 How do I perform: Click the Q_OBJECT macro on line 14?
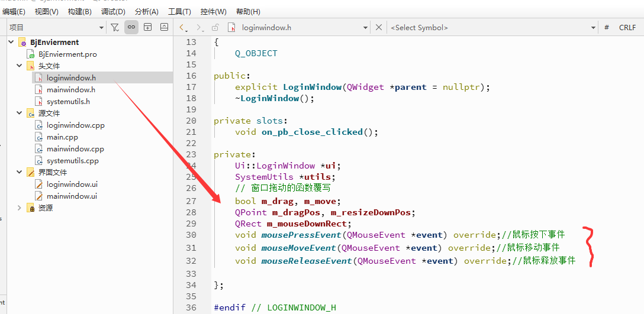coord(256,53)
